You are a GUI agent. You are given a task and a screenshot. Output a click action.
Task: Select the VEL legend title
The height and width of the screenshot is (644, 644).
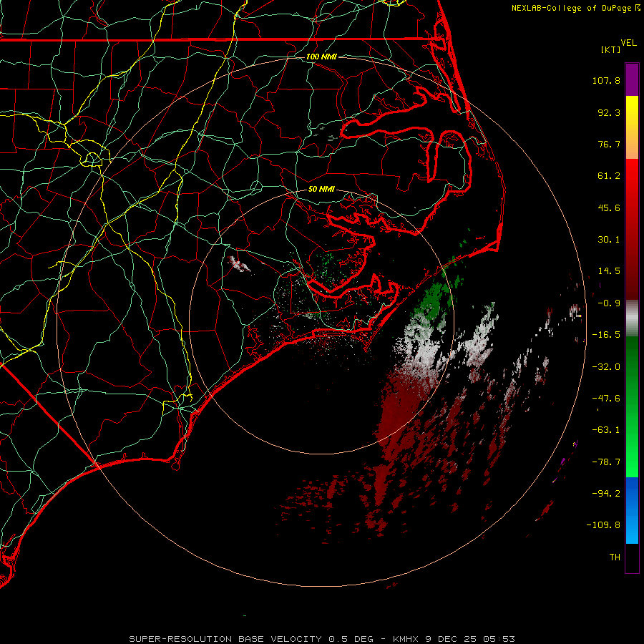click(628, 43)
